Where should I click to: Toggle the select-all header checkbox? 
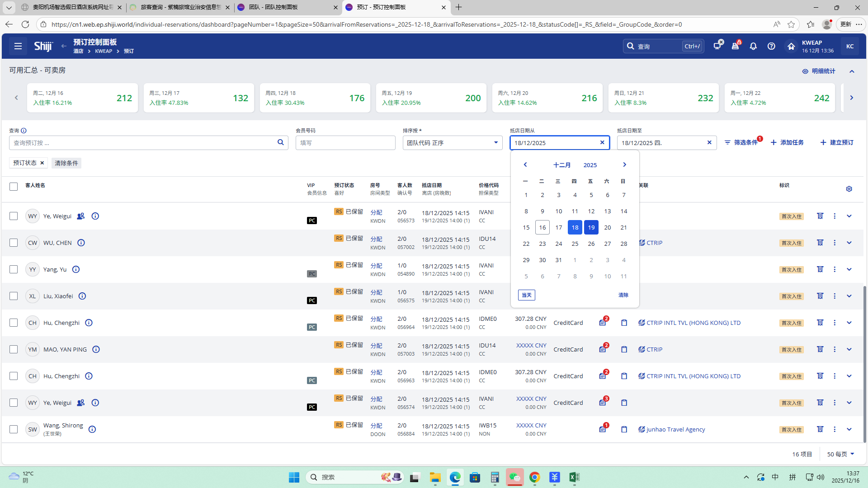14,186
